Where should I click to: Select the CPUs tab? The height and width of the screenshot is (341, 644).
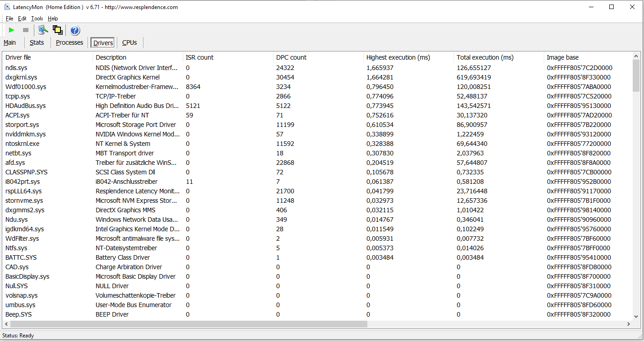click(x=130, y=42)
